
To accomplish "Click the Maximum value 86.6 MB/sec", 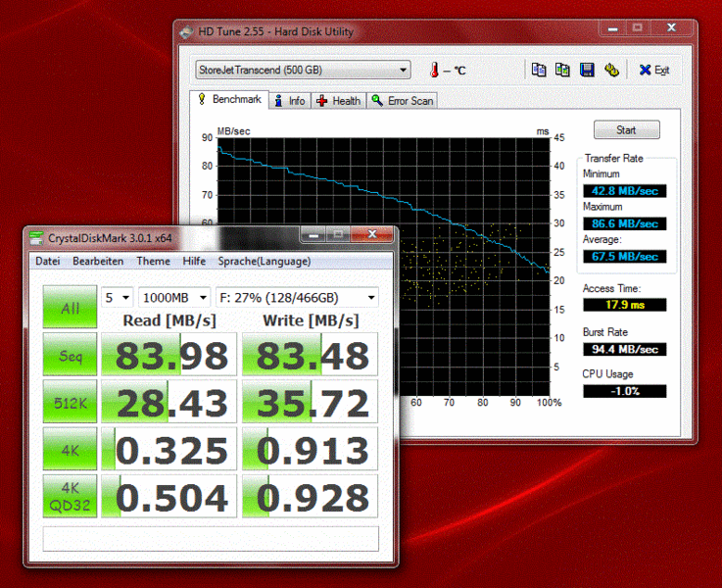I will pyautogui.click(x=625, y=223).
